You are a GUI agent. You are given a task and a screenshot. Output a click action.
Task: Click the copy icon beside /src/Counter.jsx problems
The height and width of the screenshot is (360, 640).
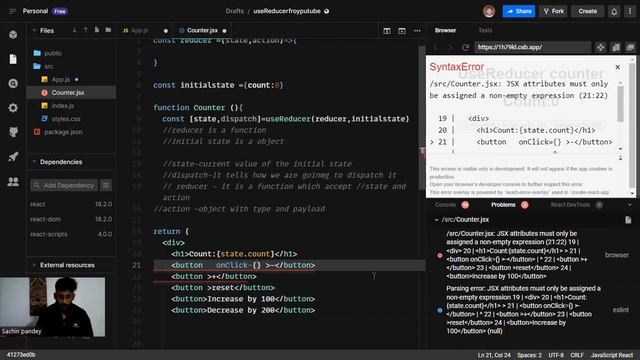pyautogui.click(x=628, y=220)
